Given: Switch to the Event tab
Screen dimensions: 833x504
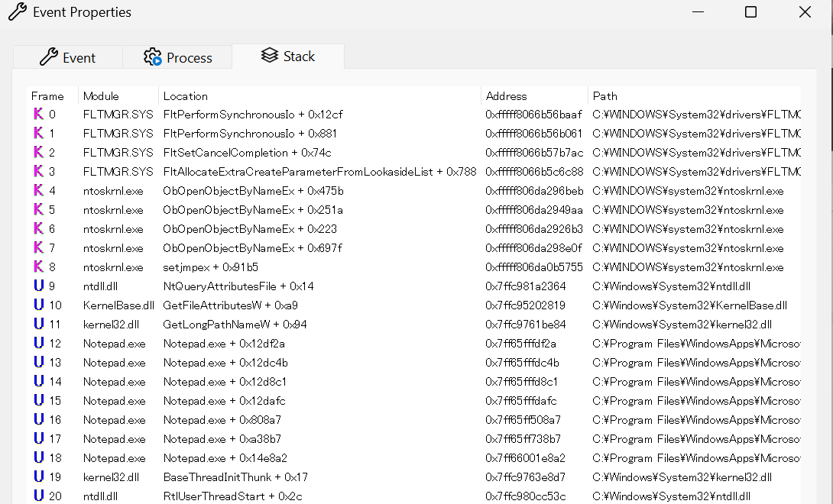Looking at the screenshot, I should [67, 58].
